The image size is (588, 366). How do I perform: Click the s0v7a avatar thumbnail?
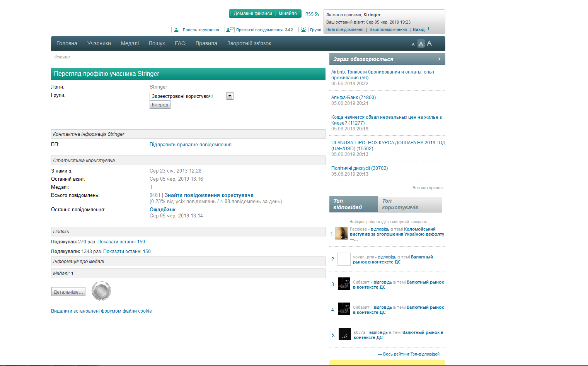click(344, 334)
